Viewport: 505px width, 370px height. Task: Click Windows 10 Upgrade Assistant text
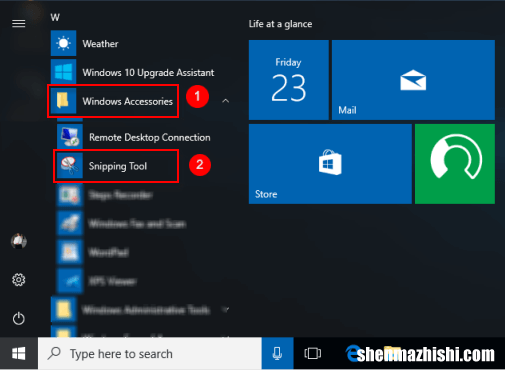click(148, 73)
